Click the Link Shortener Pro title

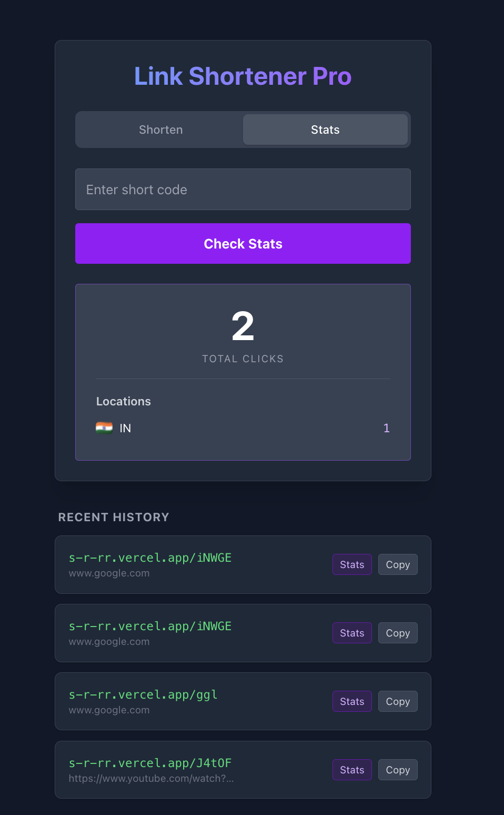[243, 76]
